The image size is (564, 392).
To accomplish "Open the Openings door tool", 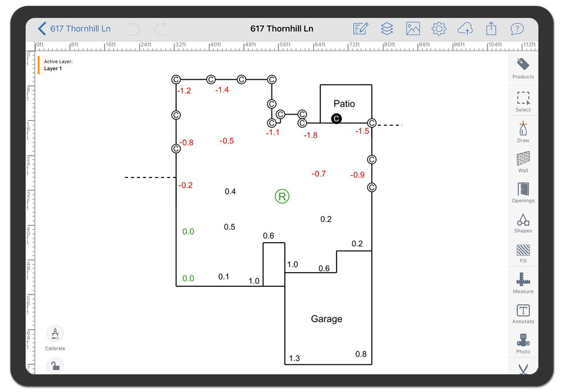I will tap(523, 192).
